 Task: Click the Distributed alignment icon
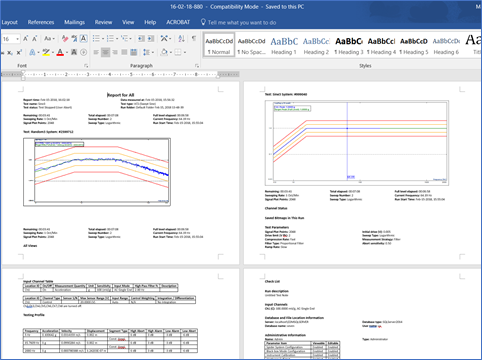[134, 52]
